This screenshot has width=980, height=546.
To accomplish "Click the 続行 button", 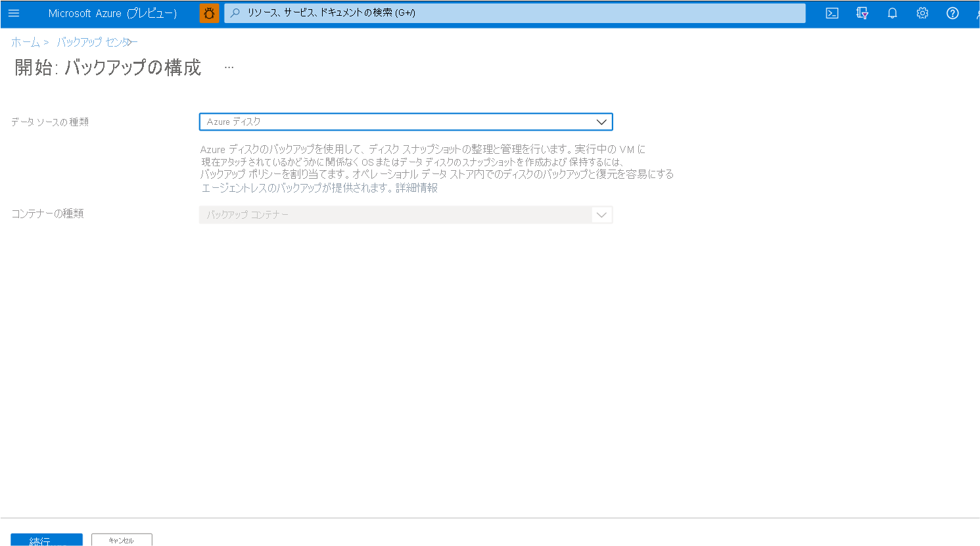I will click(x=47, y=540).
